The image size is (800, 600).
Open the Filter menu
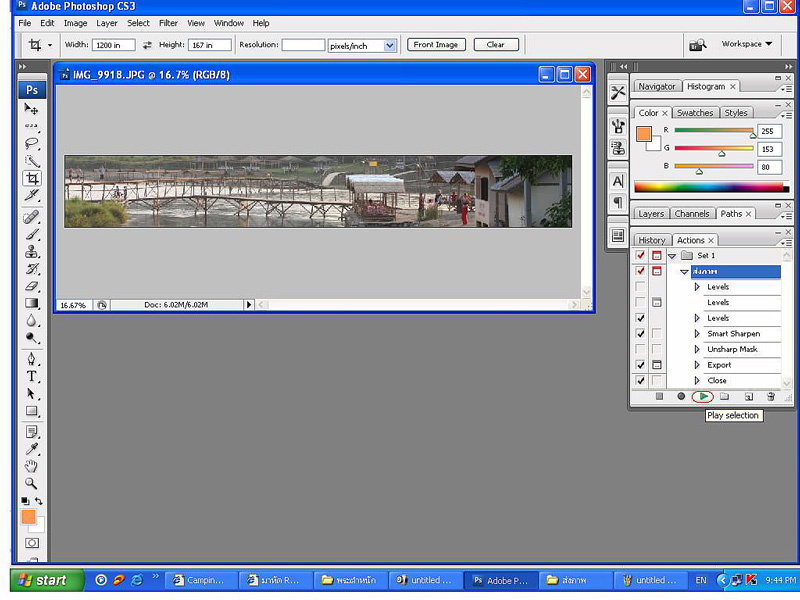[x=168, y=23]
